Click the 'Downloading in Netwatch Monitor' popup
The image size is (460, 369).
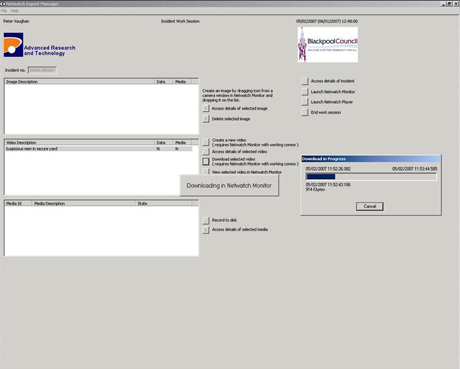tap(229, 185)
